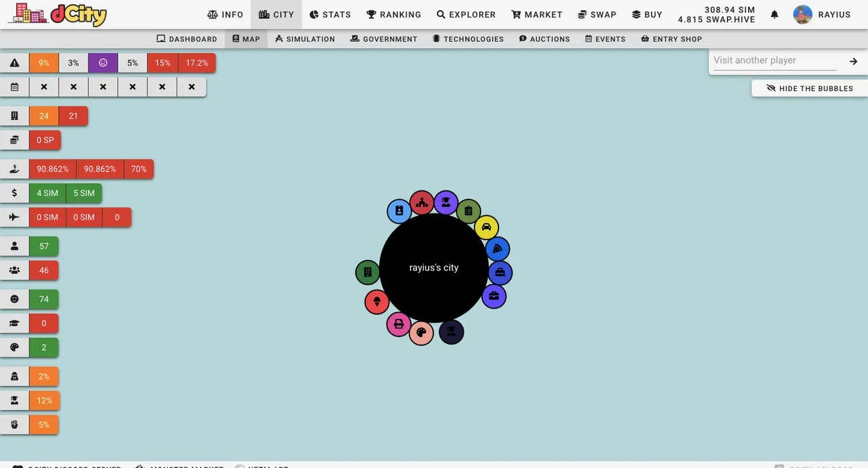Click the green 5 SIM cell
The image size is (868, 468).
[84, 193]
